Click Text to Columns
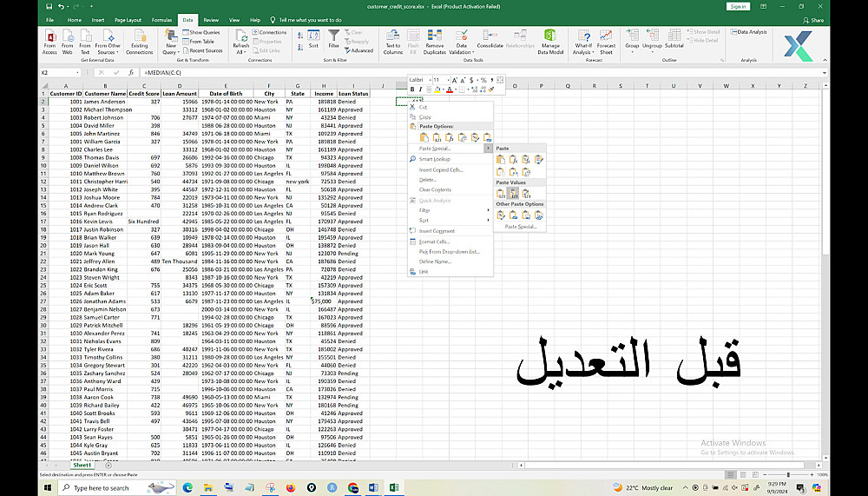Screen dimensions: 868x496 click(393, 42)
